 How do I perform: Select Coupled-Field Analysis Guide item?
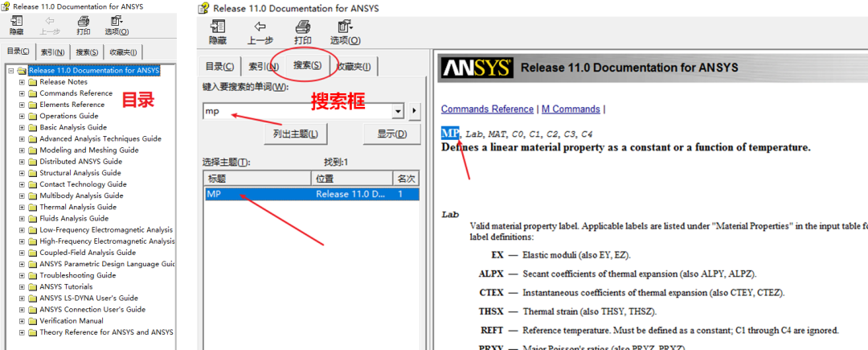pyautogui.click(x=86, y=253)
